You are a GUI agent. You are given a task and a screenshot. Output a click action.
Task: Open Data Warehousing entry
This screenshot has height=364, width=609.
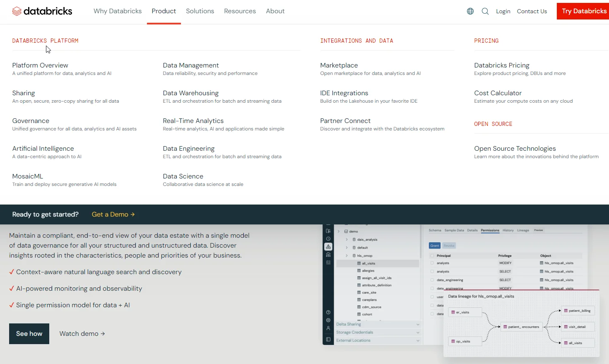[191, 93]
